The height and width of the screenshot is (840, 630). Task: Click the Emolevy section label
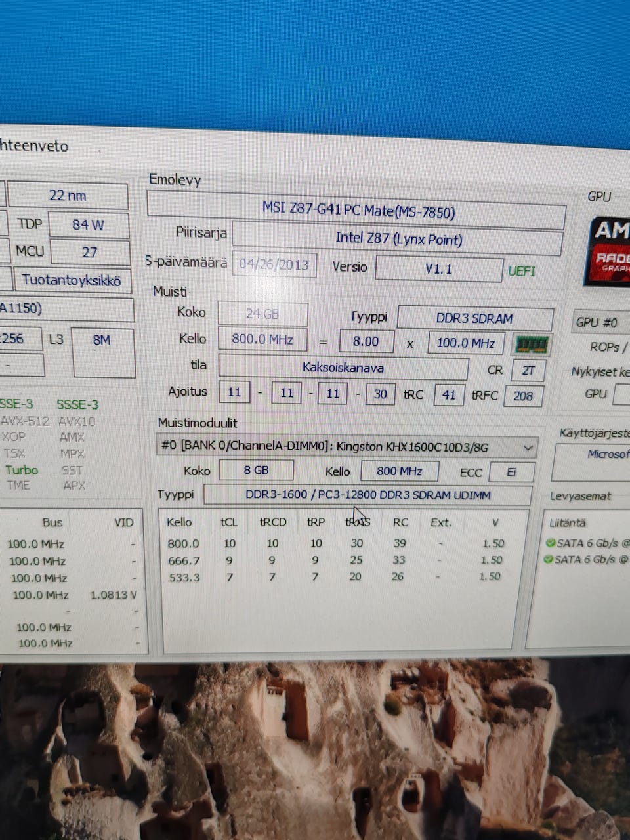click(x=175, y=179)
